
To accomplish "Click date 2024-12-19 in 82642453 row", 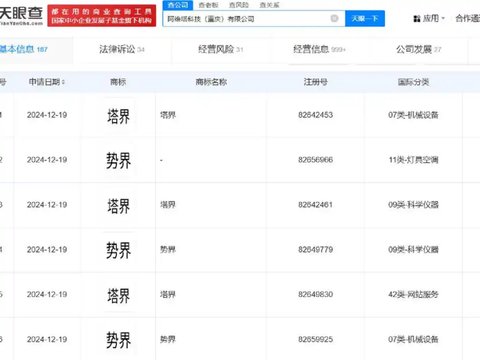I will [47, 115].
